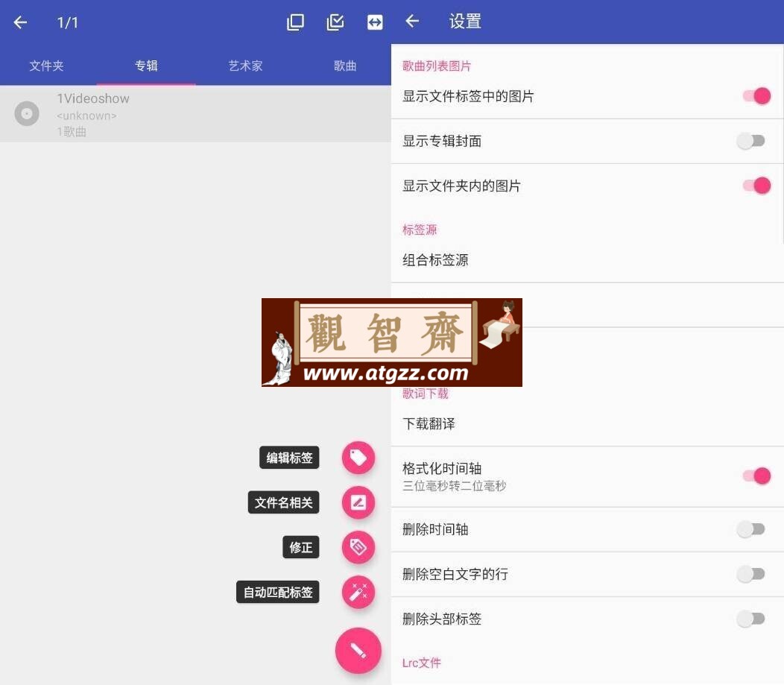Screen dimensions: 784x685
Task: Tap the select-all overlapping squares icon
Action: pyautogui.click(x=296, y=22)
